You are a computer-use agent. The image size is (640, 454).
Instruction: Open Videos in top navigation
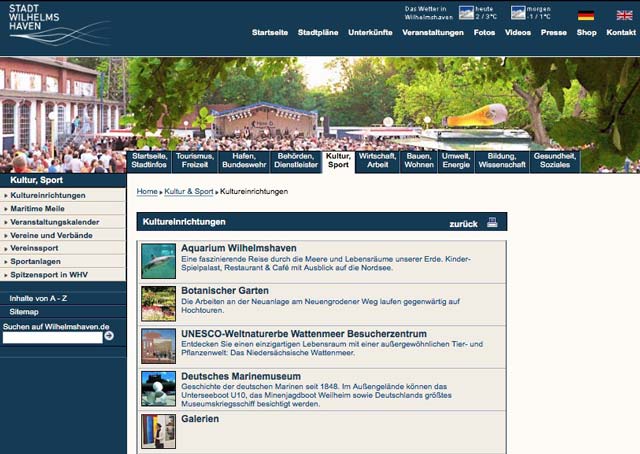[x=518, y=32]
